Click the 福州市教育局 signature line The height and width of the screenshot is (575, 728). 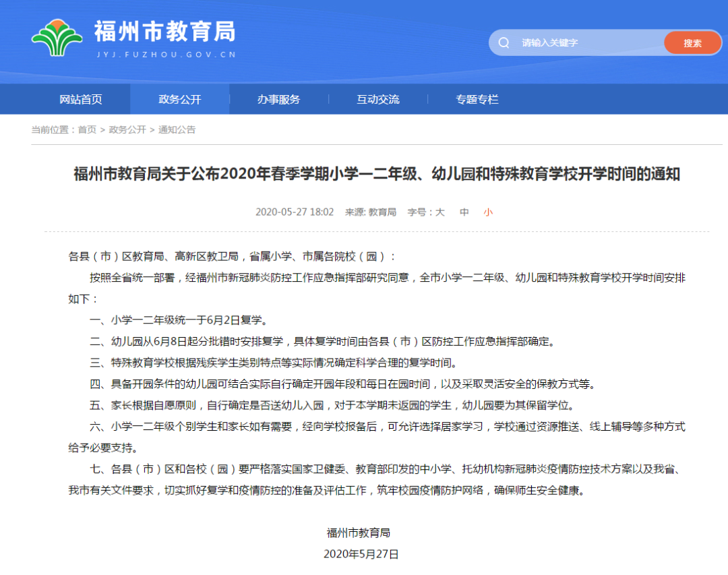click(359, 533)
